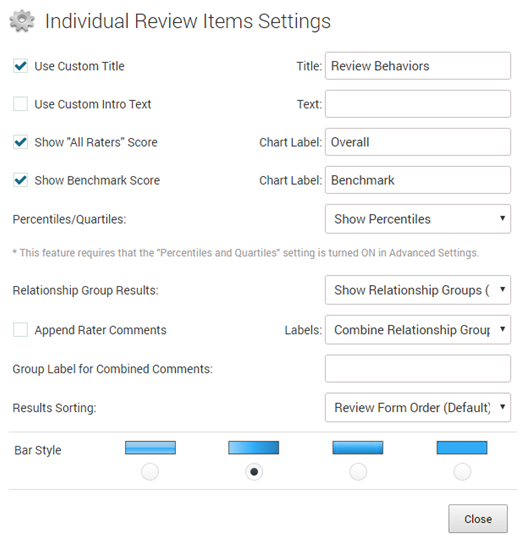Toggle Show "All Raters" Score checkbox

coord(20,142)
